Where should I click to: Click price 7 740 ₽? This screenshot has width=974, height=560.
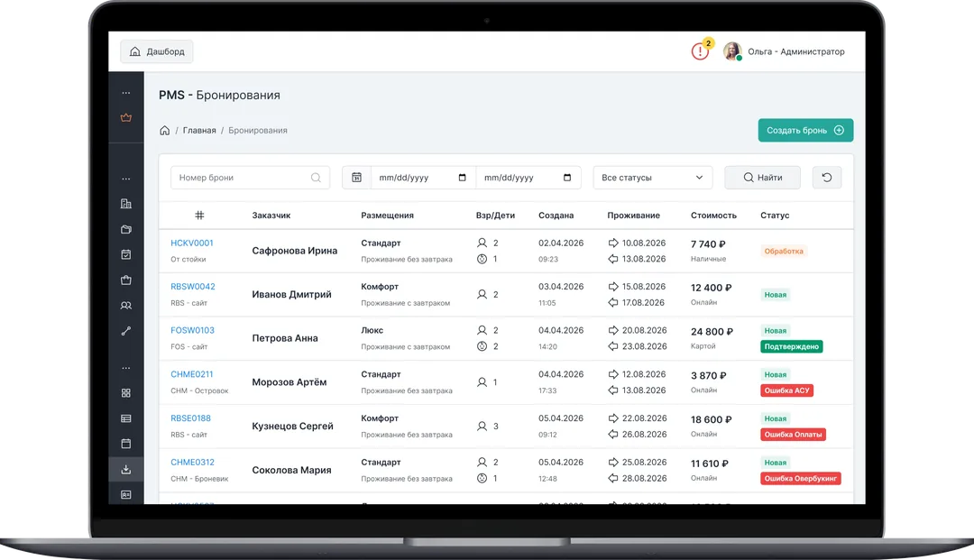[708, 244]
